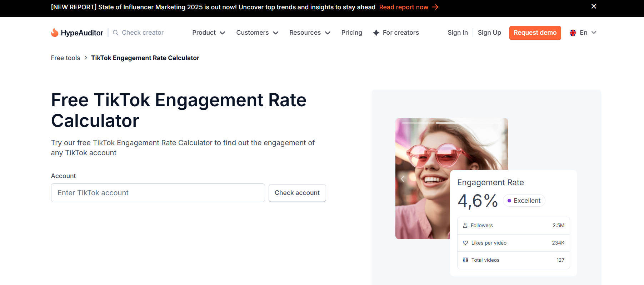Focus the Enter TikTok account field
This screenshot has height=285, width=644.
coord(158,193)
